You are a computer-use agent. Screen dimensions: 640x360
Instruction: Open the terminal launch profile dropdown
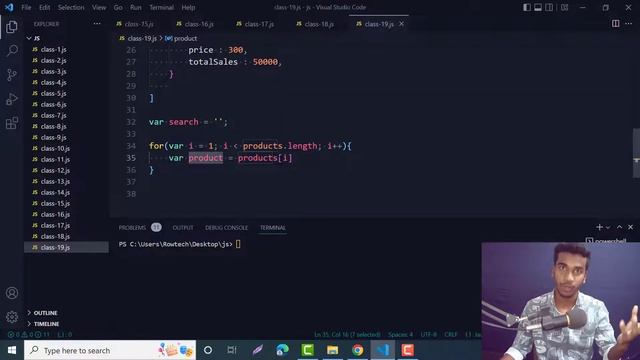608,227
